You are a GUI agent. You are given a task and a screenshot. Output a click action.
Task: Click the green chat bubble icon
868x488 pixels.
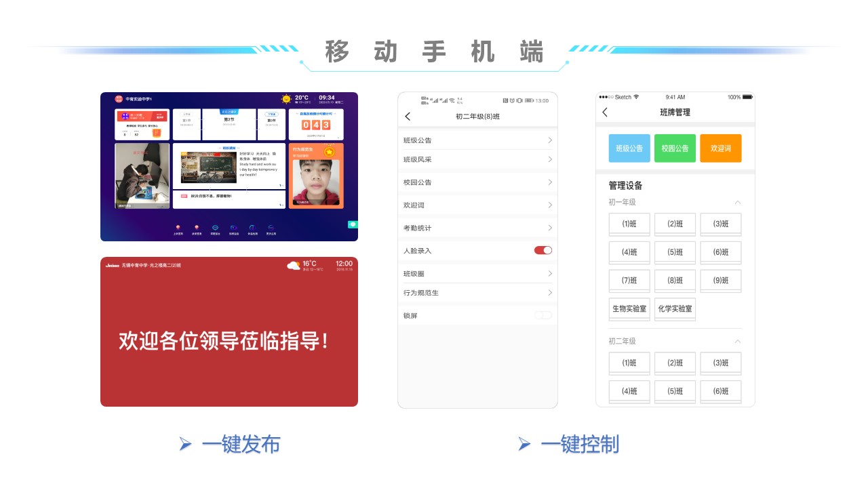click(x=353, y=224)
